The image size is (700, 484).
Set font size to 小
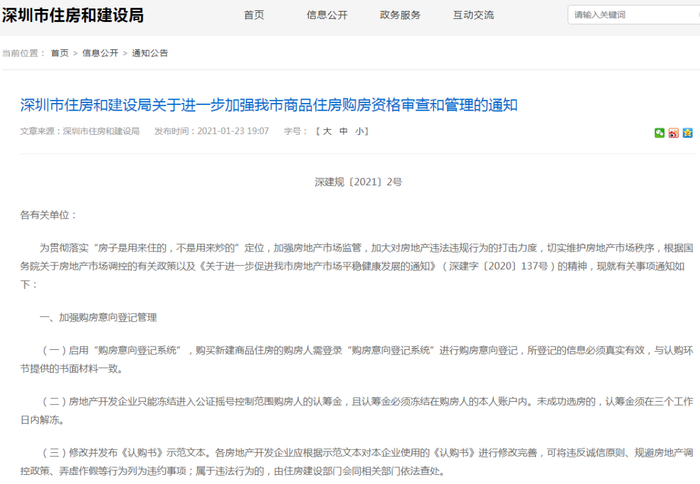(x=359, y=131)
